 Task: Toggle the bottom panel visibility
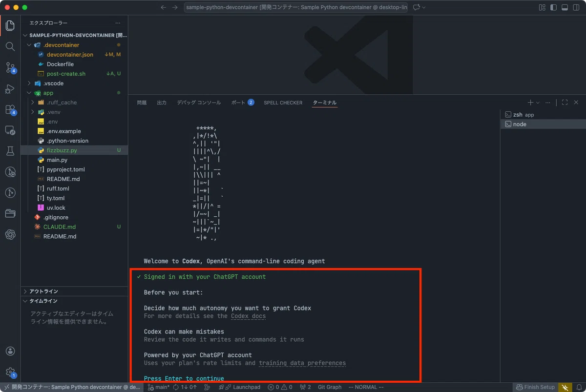(x=565, y=7)
